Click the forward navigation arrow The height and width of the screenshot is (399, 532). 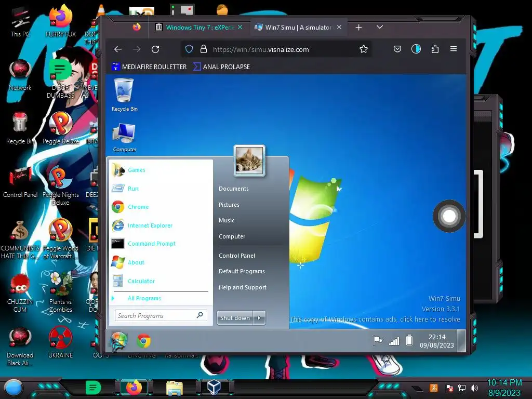pyautogui.click(x=137, y=49)
